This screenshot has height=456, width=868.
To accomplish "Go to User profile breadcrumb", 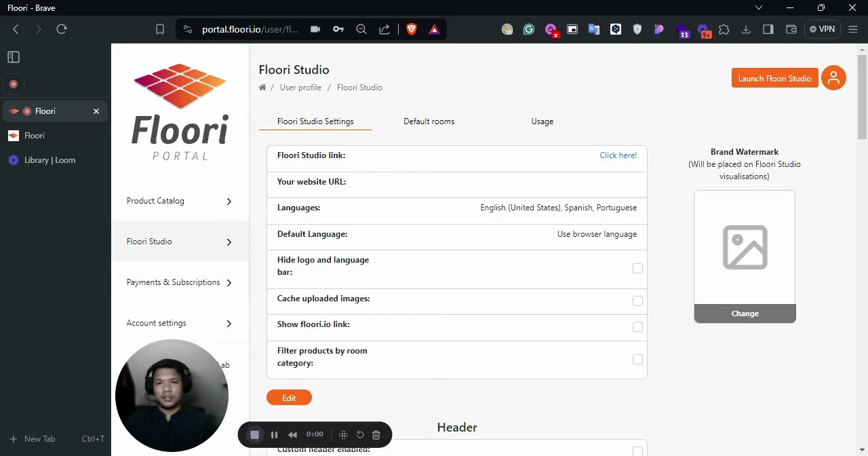I will coord(300,88).
